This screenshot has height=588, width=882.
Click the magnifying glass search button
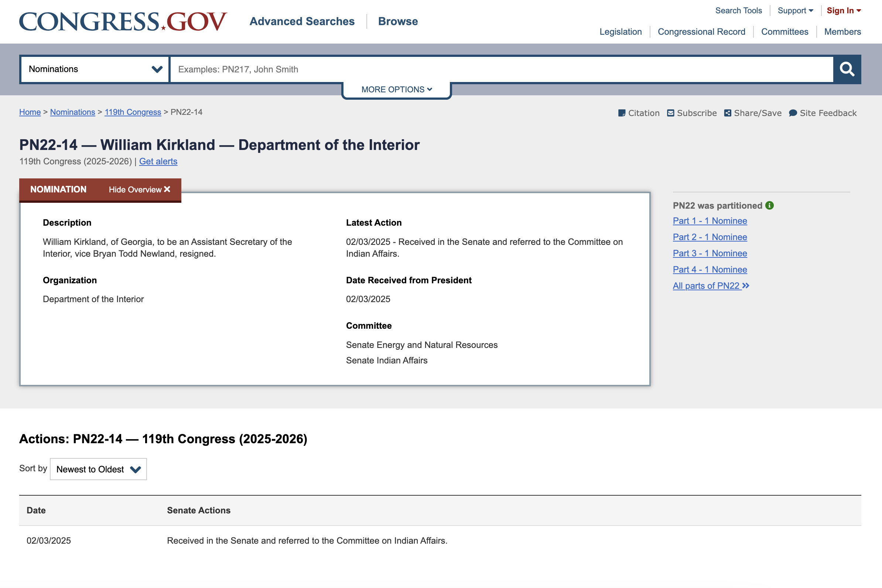(x=847, y=69)
